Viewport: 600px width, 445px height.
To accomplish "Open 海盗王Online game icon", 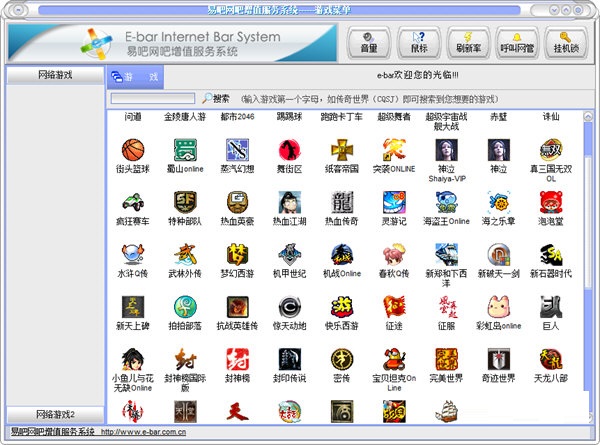I will [446, 202].
